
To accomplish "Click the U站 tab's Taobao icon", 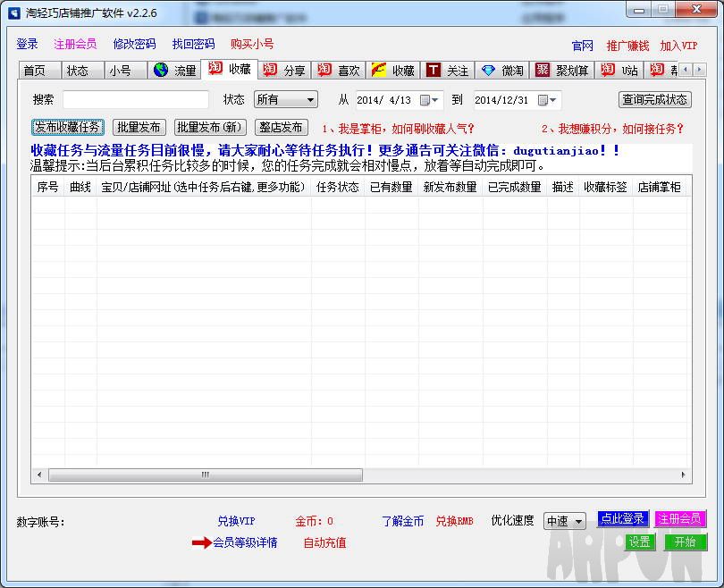I will point(608,71).
